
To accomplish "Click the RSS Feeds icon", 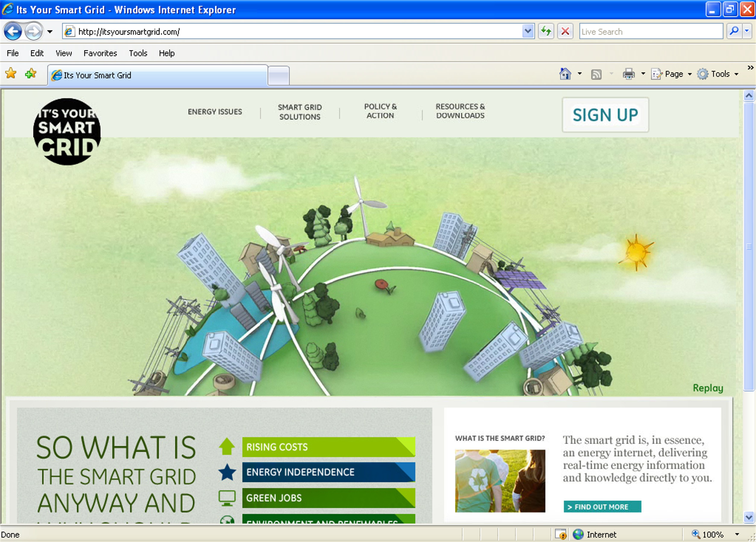I will [596, 74].
